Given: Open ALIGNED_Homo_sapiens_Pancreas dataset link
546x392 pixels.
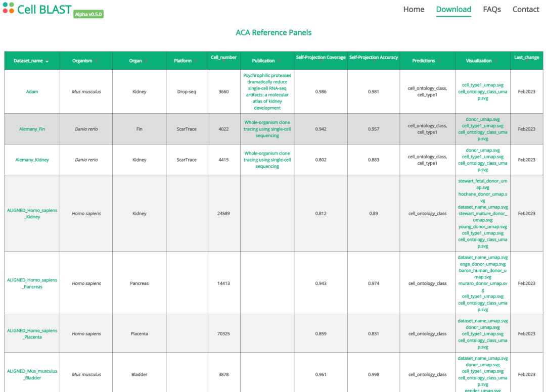Looking at the screenshot, I should click(32, 283).
